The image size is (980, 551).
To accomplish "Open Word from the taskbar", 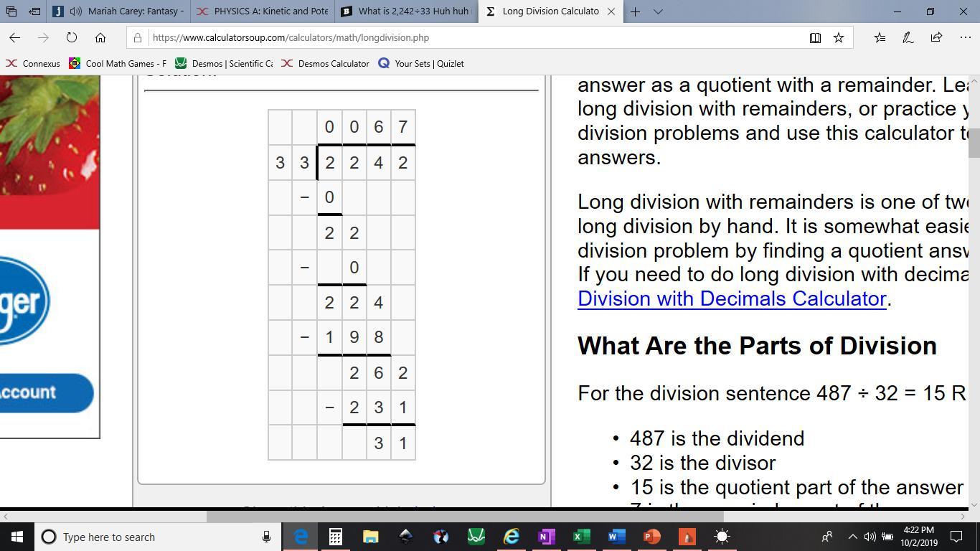I will (x=617, y=537).
